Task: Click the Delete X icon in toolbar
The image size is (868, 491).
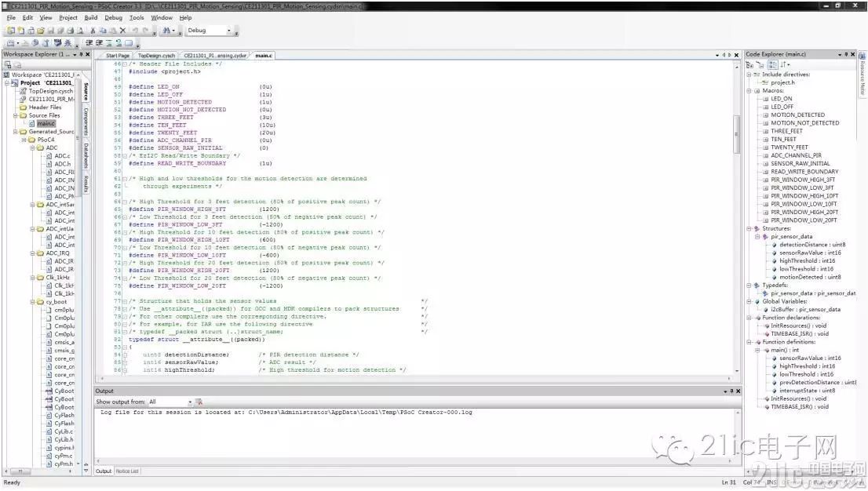Action: [123, 31]
